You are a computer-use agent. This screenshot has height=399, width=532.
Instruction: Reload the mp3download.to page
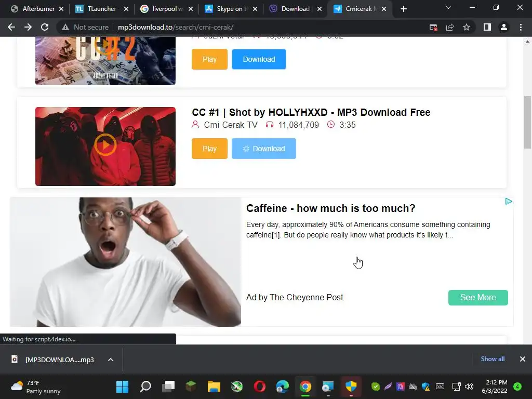pyautogui.click(x=45, y=27)
